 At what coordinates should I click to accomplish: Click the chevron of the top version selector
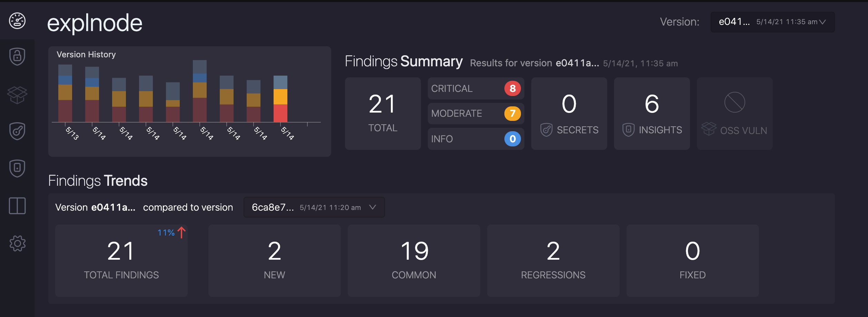point(822,22)
